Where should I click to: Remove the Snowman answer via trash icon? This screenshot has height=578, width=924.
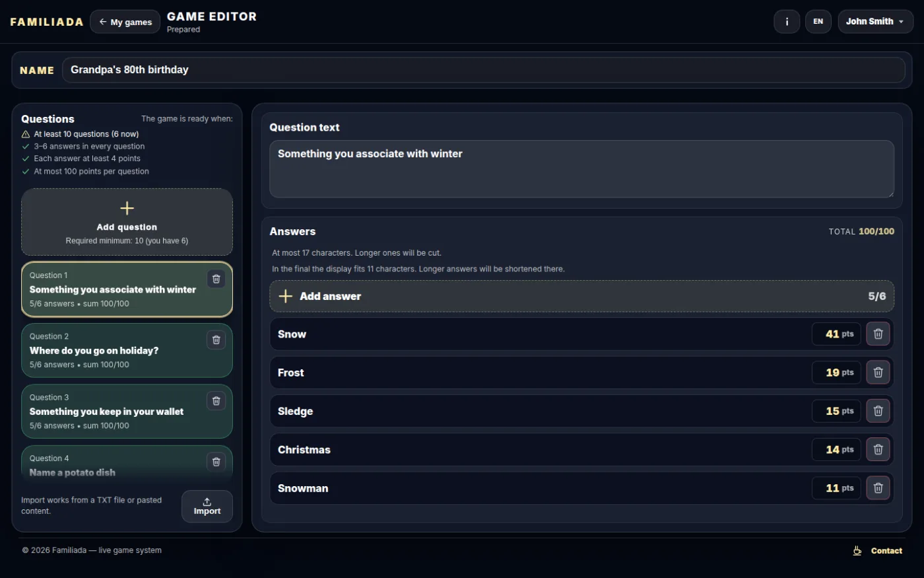click(878, 488)
